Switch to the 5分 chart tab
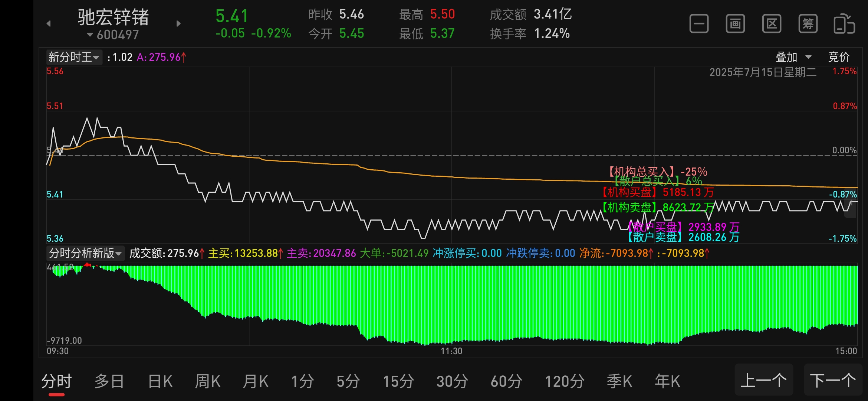The width and height of the screenshot is (868, 401). coord(348,382)
